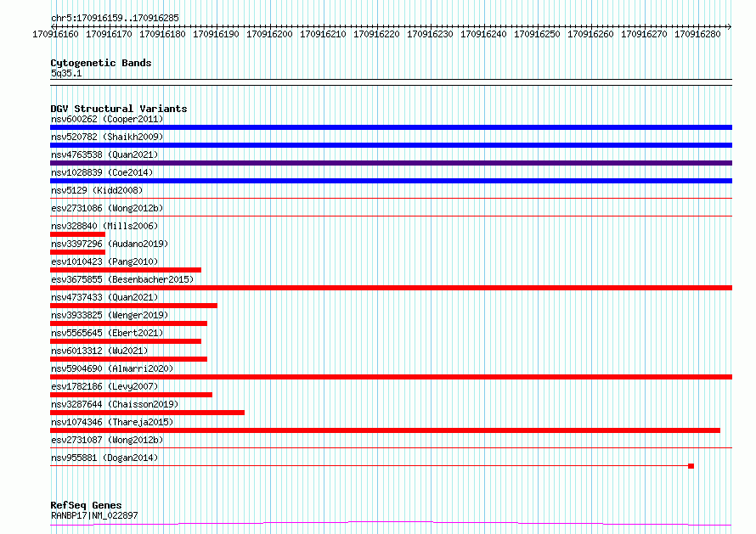This screenshot has width=756, height=534.
Task: Click the red bar under nsv4737433
Action: (x=133, y=306)
